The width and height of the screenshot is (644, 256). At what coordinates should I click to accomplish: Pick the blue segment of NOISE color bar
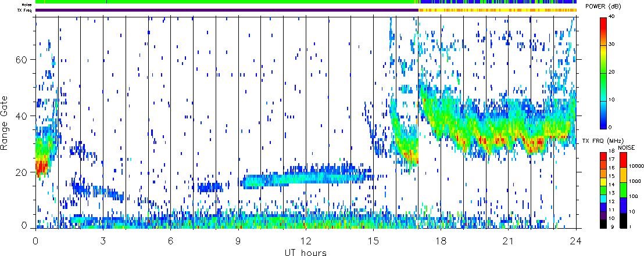tap(622, 205)
